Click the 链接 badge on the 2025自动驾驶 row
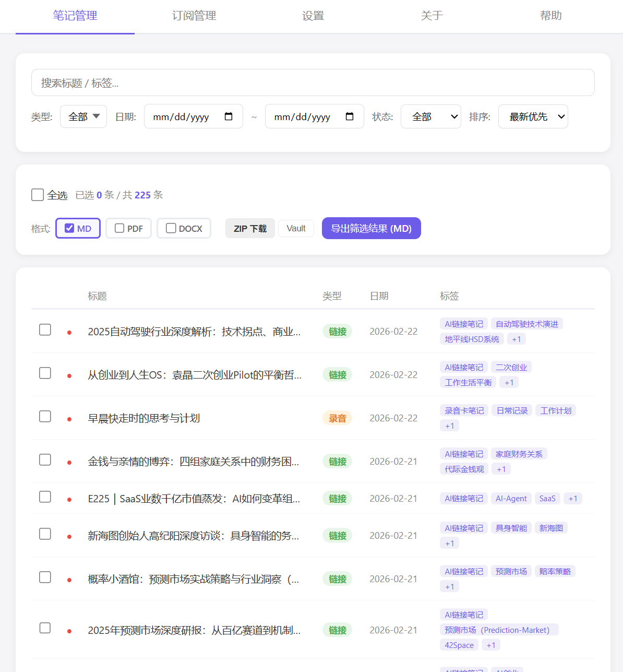The image size is (623, 672). [x=337, y=331]
